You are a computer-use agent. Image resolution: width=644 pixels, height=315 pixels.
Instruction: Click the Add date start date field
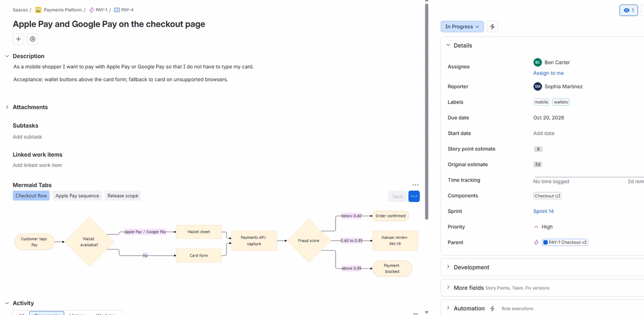coord(544,133)
